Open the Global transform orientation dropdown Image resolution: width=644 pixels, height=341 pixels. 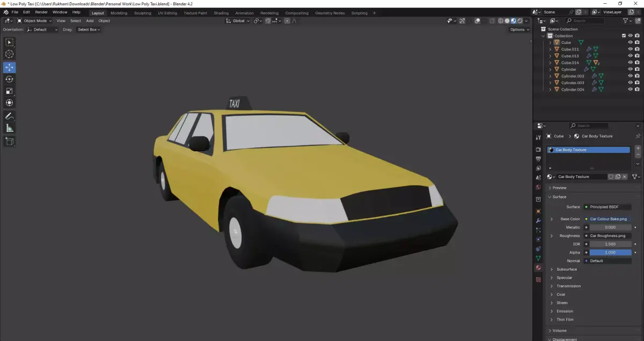click(x=238, y=21)
